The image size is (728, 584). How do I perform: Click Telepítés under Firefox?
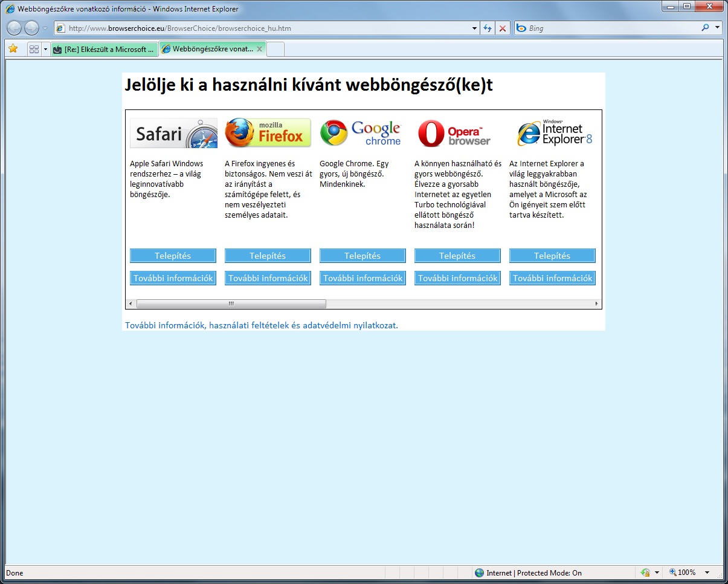[x=268, y=256]
